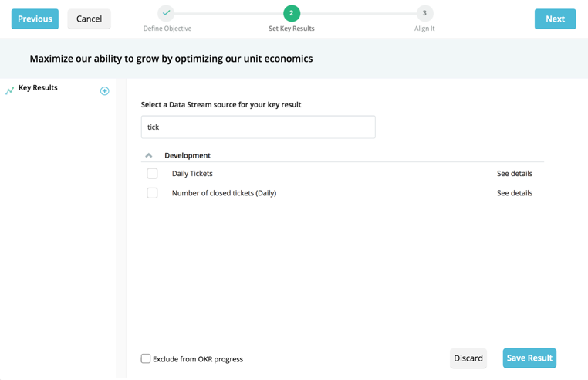The height and width of the screenshot is (380, 588).
Task: Open Key Results section in sidebar
Action: tap(38, 88)
